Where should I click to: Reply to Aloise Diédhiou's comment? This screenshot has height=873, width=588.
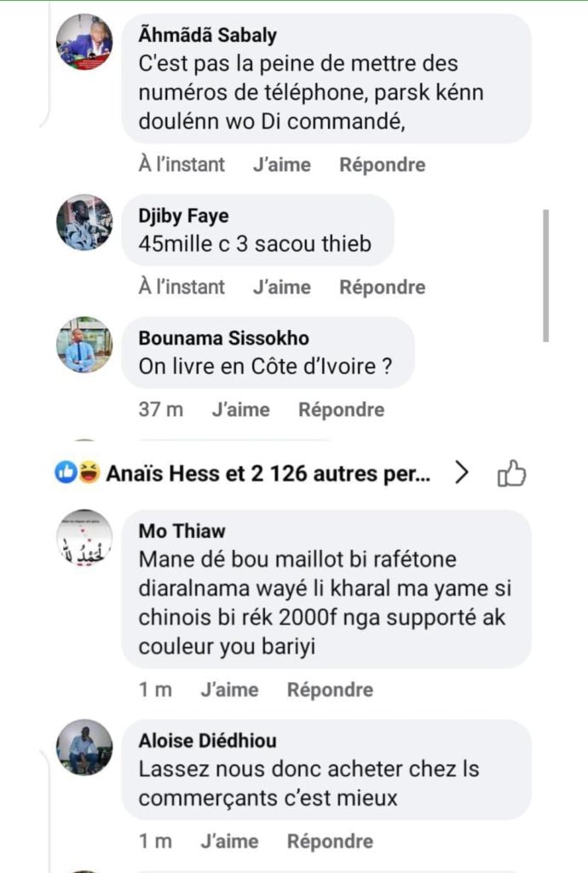click(x=330, y=841)
